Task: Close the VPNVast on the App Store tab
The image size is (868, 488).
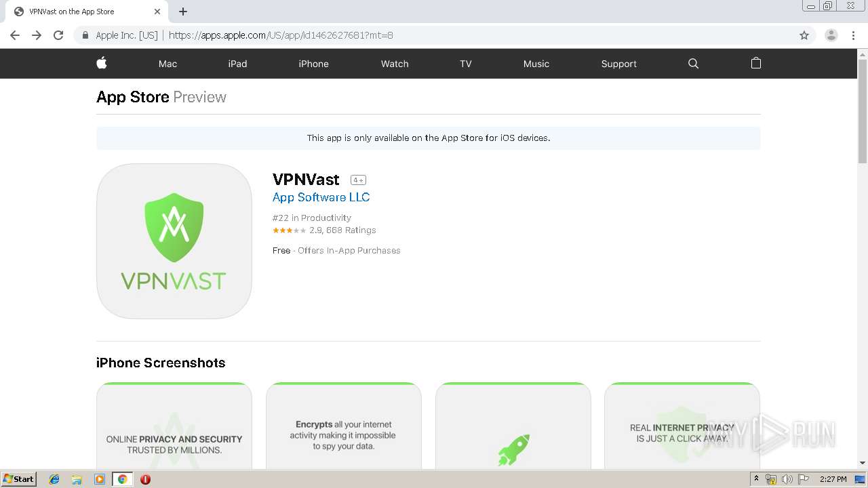Action: coord(157,12)
